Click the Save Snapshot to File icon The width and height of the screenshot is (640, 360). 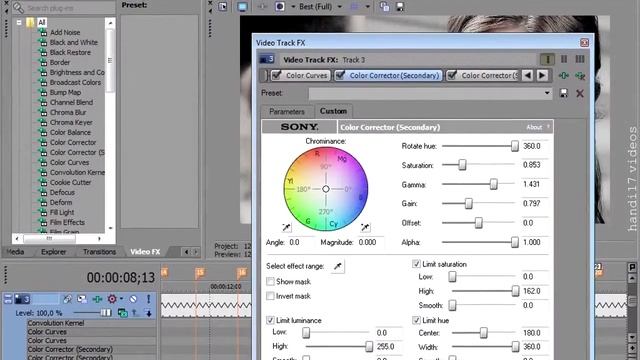400,7
